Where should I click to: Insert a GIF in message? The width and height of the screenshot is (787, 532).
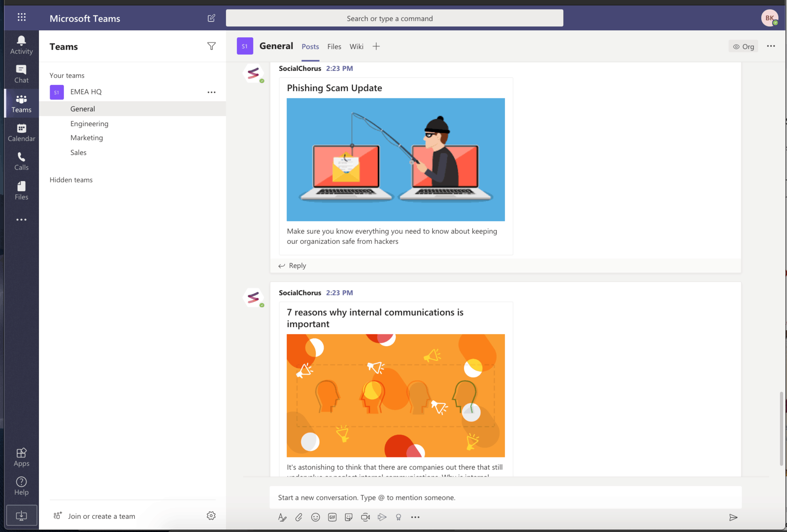(x=332, y=517)
